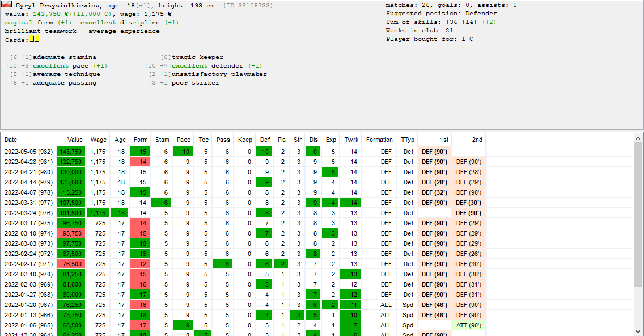Click the Formation column header

coord(379,140)
